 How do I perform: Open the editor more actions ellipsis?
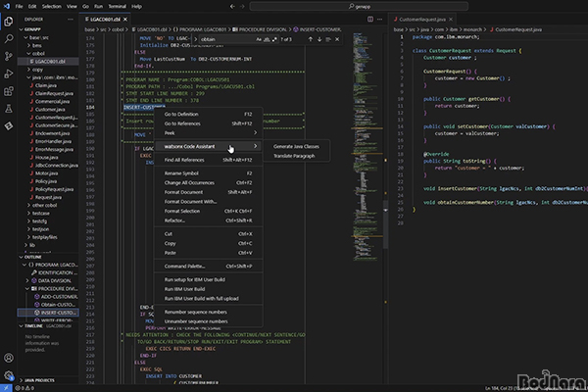coord(380,20)
